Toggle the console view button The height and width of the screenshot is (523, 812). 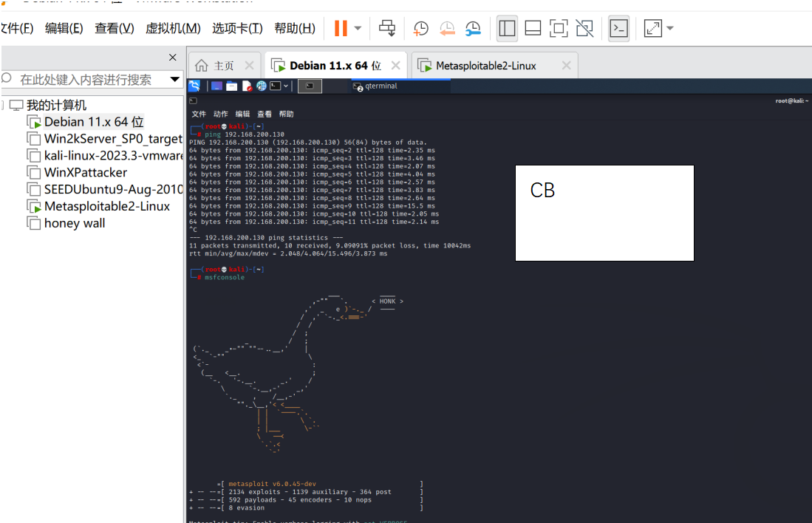[x=619, y=28]
